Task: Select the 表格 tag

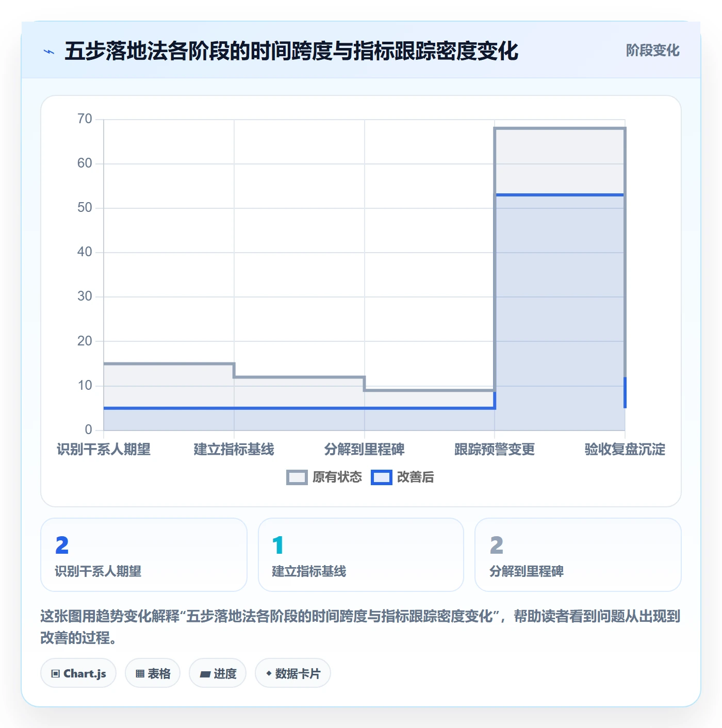Action: pyautogui.click(x=153, y=673)
